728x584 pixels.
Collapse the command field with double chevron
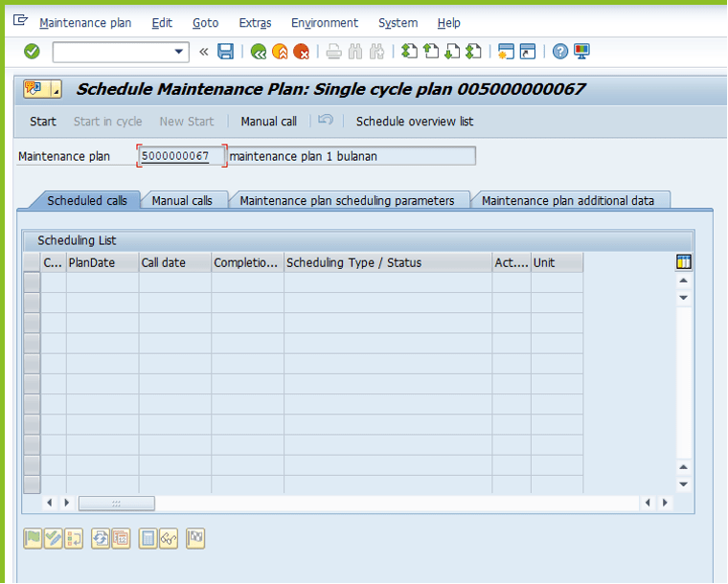[203, 52]
